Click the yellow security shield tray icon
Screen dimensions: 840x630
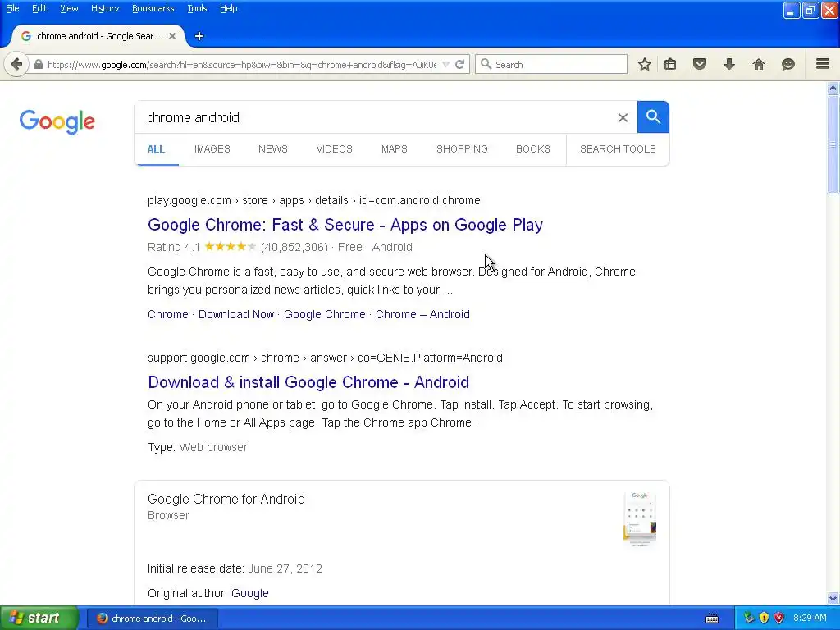point(764,619)
